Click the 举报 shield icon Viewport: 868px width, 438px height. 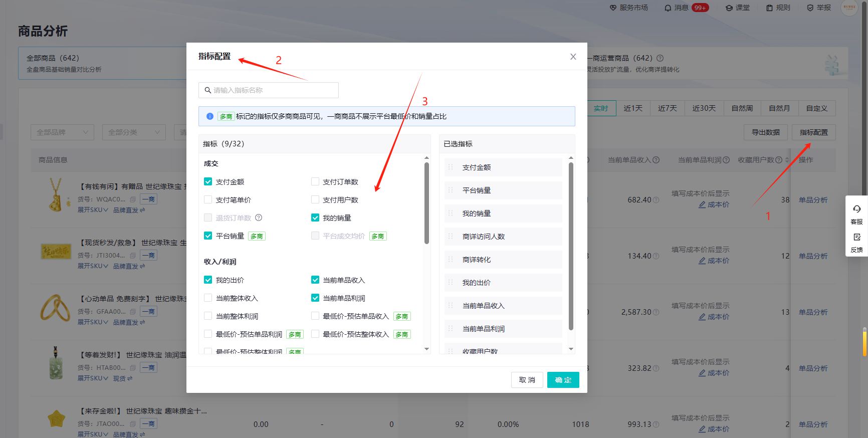(810, 8)
